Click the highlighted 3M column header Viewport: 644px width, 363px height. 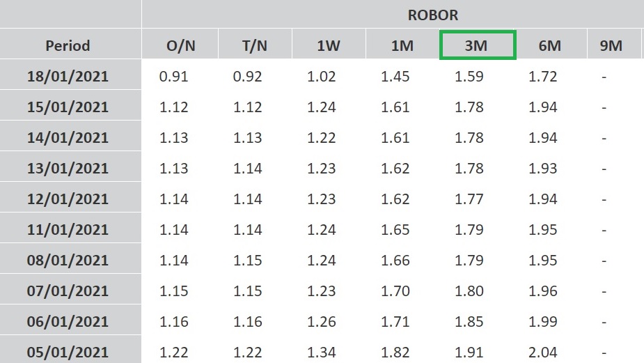click(477, 46)
